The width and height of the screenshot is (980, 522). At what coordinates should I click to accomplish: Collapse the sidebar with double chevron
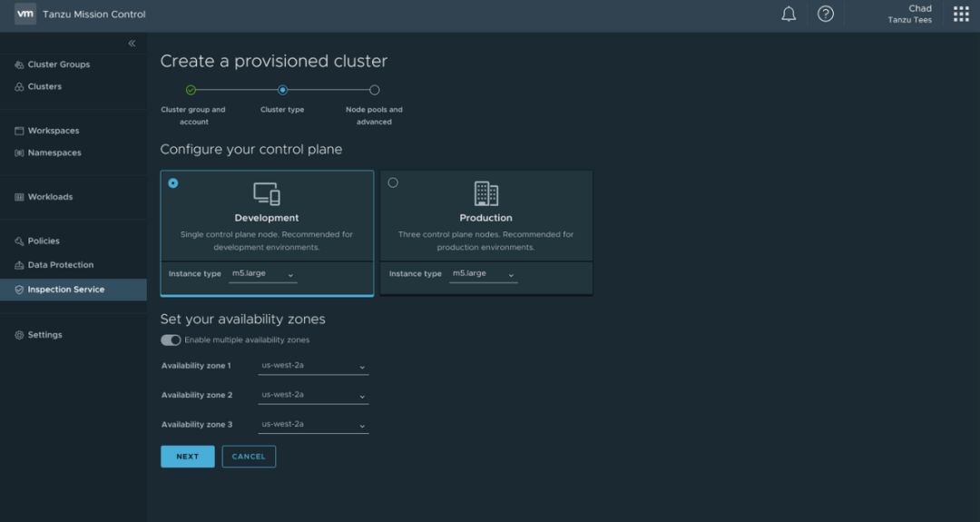tap(132, 44)
